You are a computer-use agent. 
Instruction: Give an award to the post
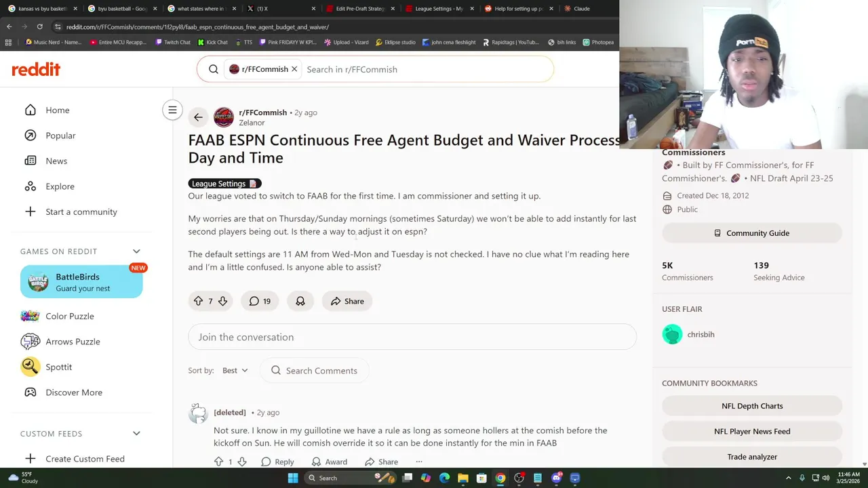(x=300, y=301)
